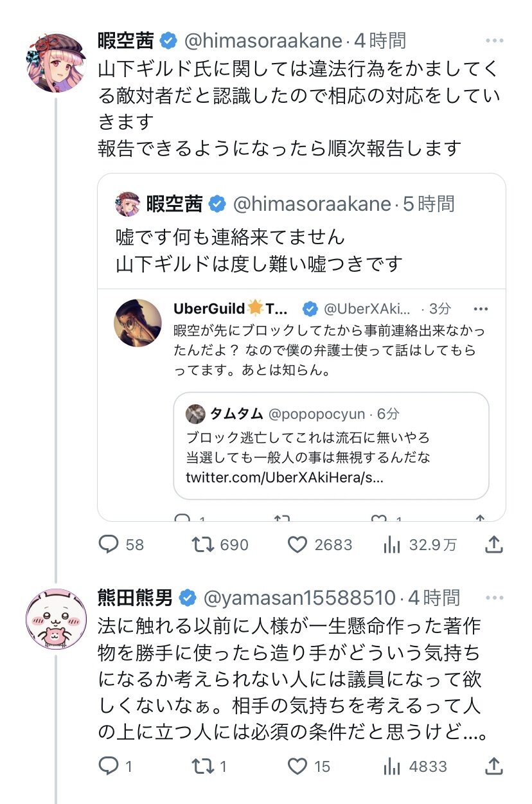Share 熊田熊男's reply tweet
Screen dimensions: 532x804
tap(493, 766)
